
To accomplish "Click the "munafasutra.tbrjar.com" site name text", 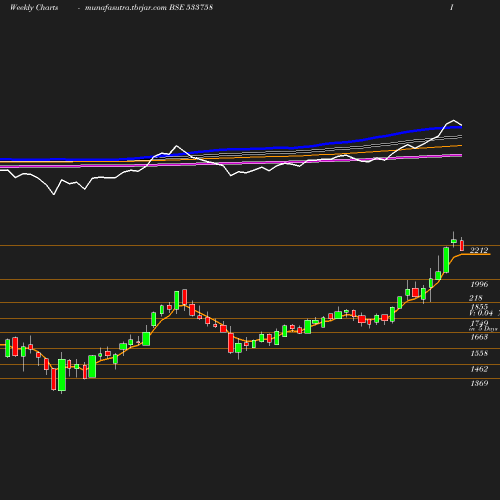I will pyautogui.click(x=126, y=8).
